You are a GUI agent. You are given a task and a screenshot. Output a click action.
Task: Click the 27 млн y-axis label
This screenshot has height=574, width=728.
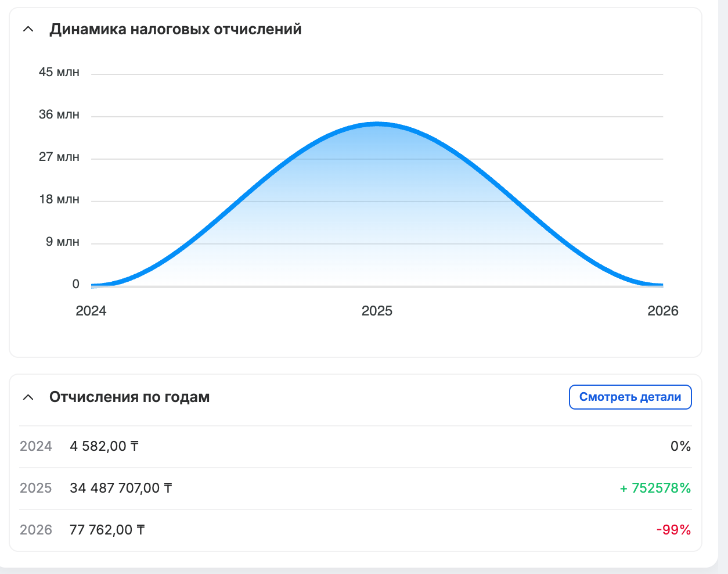point(59,157)
